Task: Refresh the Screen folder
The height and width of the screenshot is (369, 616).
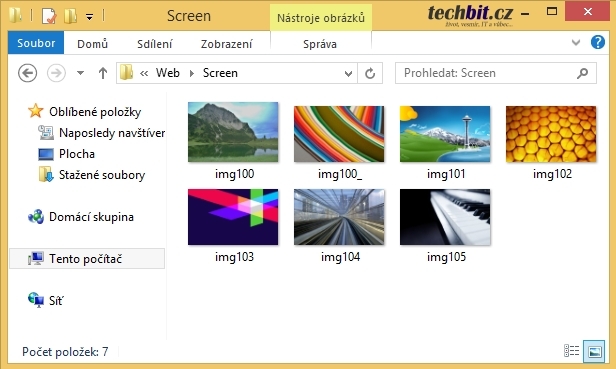Action: click(370, 73)
